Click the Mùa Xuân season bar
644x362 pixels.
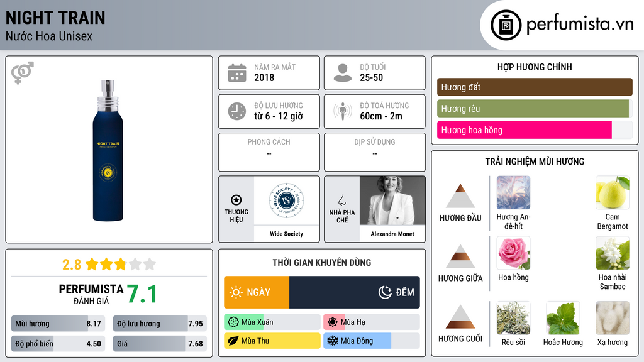[272, 322]
